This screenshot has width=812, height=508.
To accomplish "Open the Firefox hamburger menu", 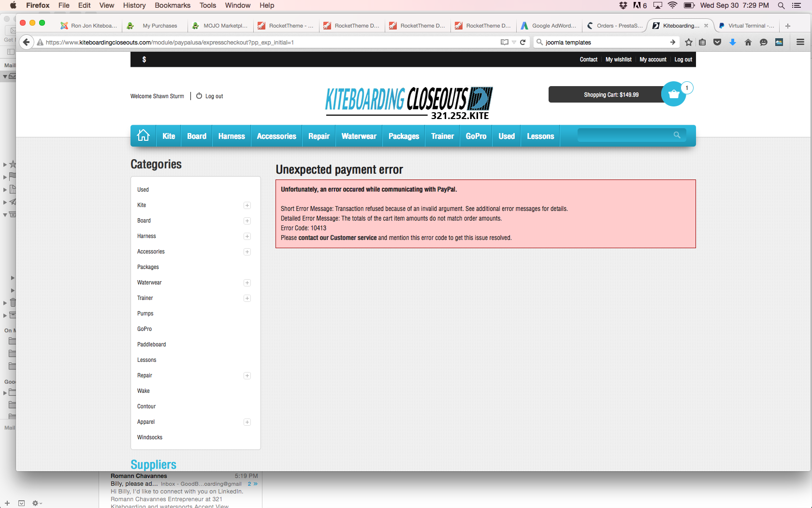I will [x=800, y=42].
